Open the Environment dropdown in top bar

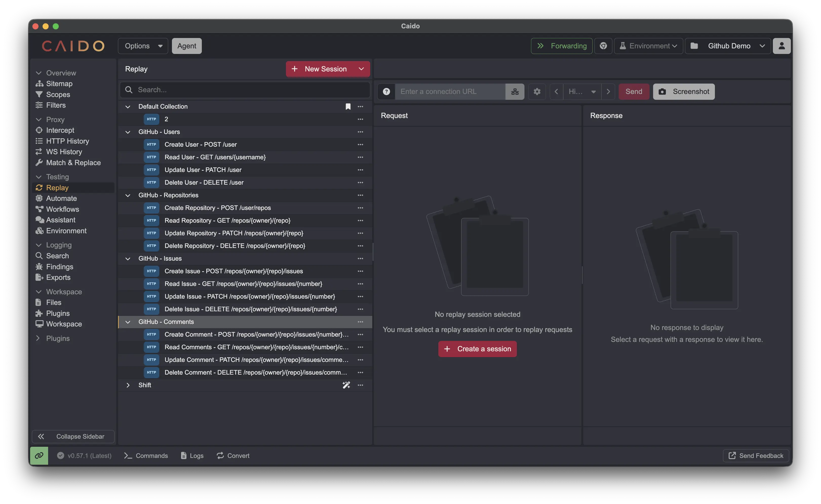(x=648, y=46)
